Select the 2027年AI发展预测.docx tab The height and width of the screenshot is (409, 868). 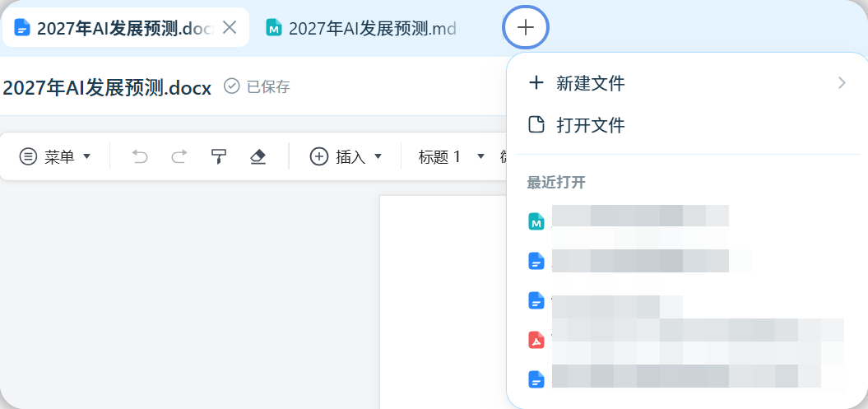coord(126,27)
